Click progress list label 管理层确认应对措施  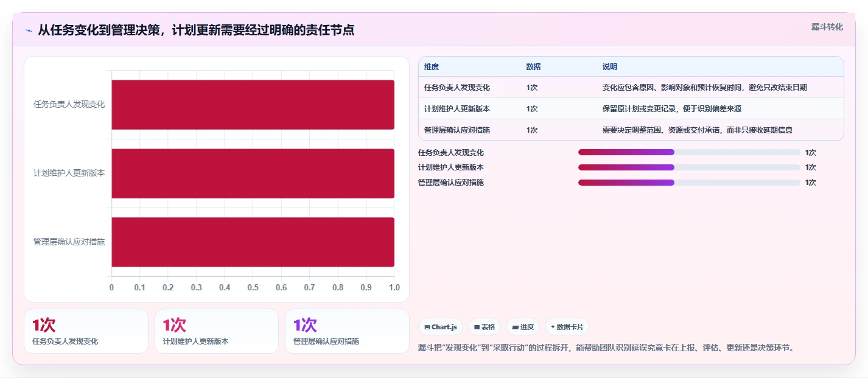click(451, 183)
